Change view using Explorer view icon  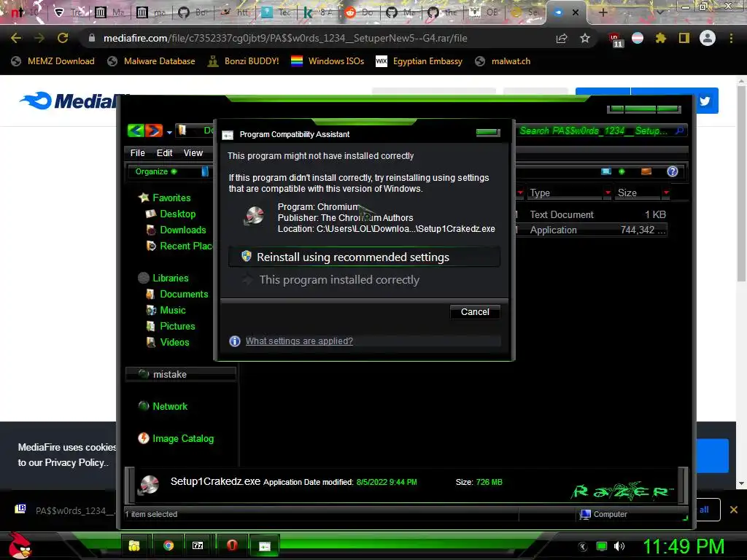click(x=606, y=171)
